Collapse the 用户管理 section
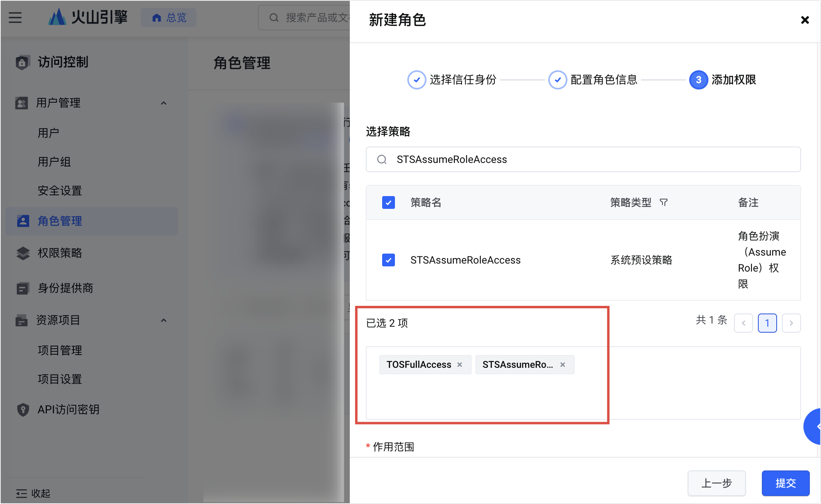The height and width of the screenshot is (504, 821). 163,103
